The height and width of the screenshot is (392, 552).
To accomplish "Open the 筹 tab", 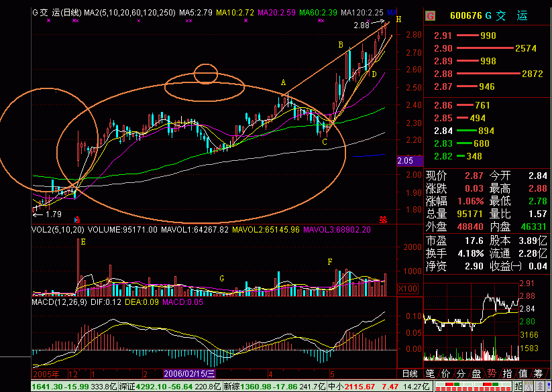I will click(539, 373).
